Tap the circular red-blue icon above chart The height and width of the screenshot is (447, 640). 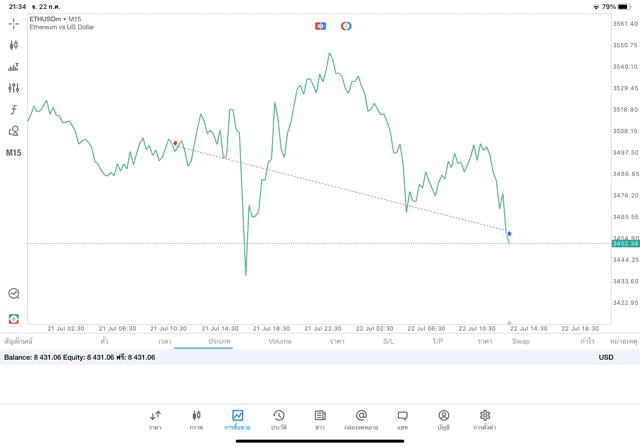pyautogui.click(x=346, y=25)
